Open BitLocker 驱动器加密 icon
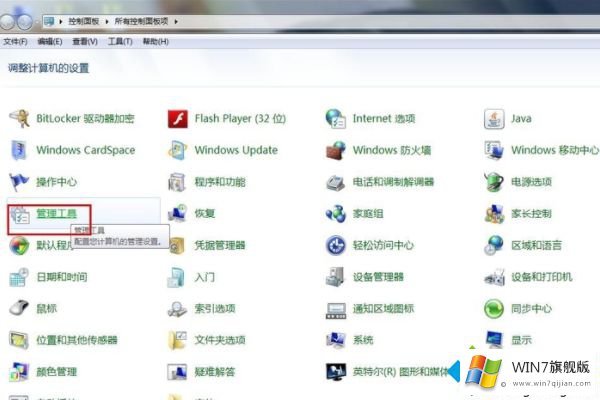 pos(19,119)
